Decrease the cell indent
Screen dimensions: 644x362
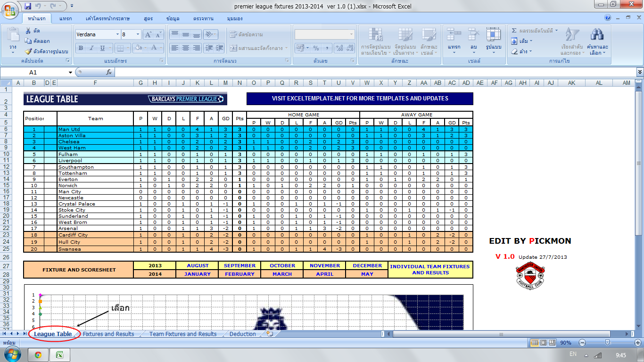[209, 48]
